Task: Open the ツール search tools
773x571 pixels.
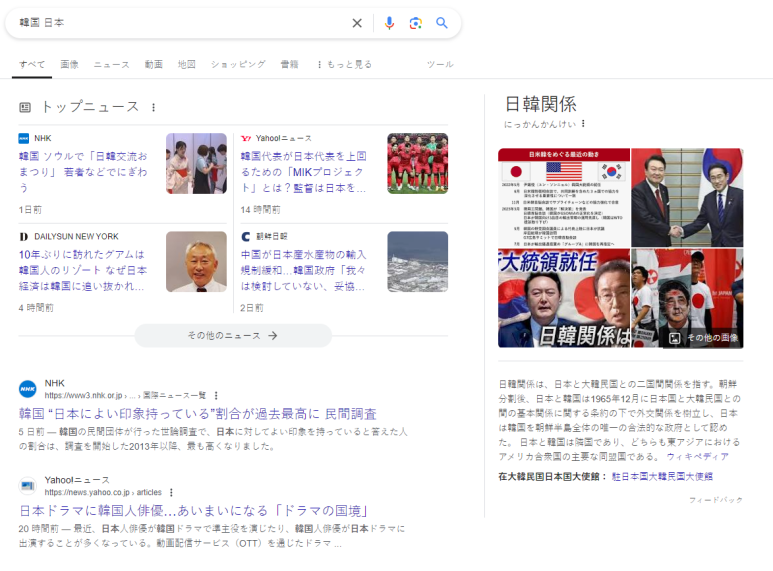Action: click(440, 64)
